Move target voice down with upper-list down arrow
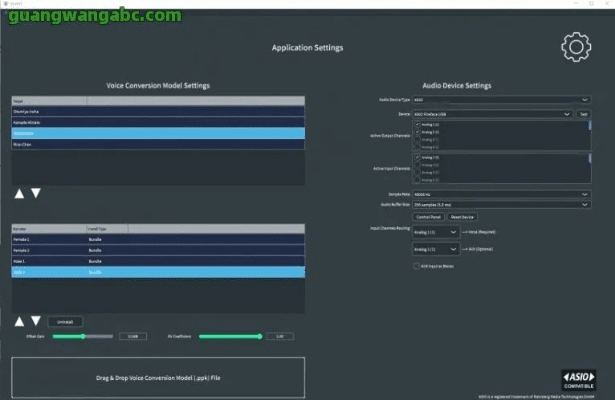Screen dimensions: 615x400 pyautogui.click(x=35, y=193)
